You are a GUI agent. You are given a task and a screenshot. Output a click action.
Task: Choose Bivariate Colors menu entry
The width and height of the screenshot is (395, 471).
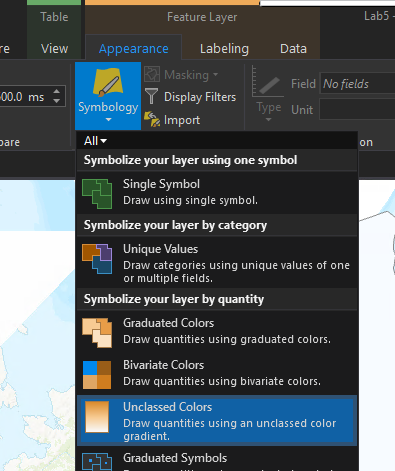[217, 374]
